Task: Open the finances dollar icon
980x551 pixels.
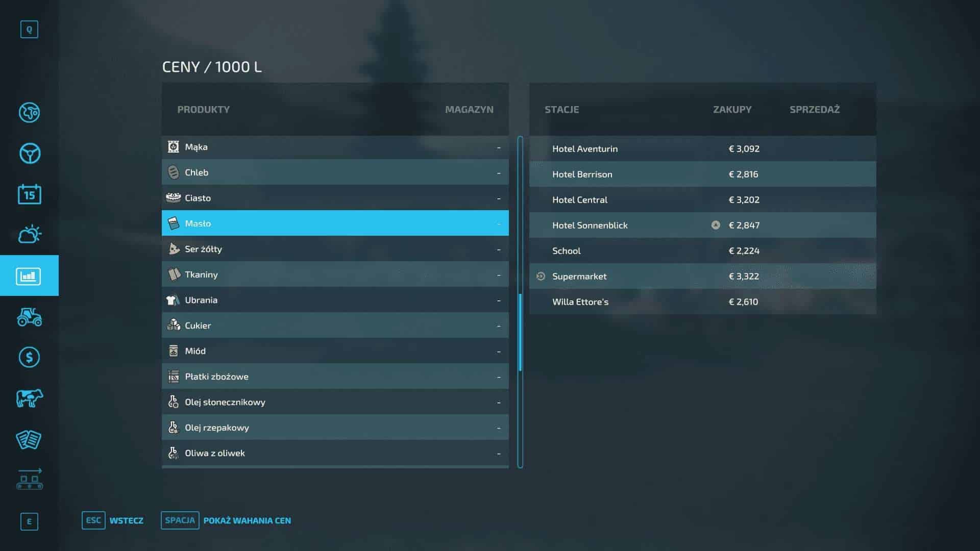Action: point(29,357)
